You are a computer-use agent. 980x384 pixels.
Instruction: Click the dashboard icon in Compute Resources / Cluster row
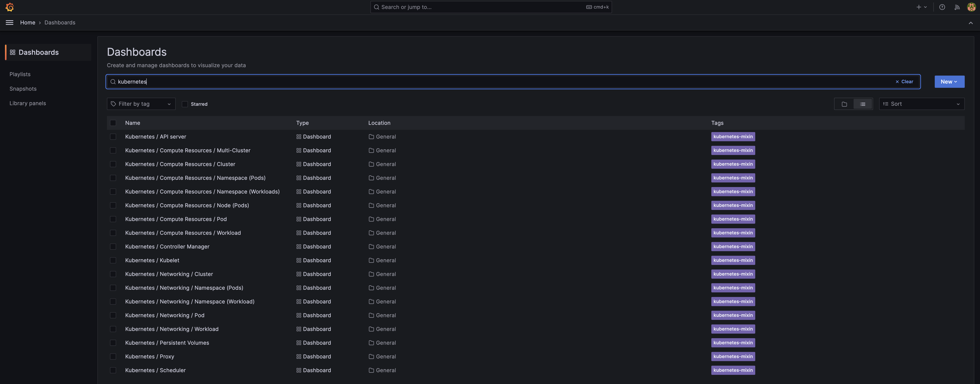coord(299,164)
